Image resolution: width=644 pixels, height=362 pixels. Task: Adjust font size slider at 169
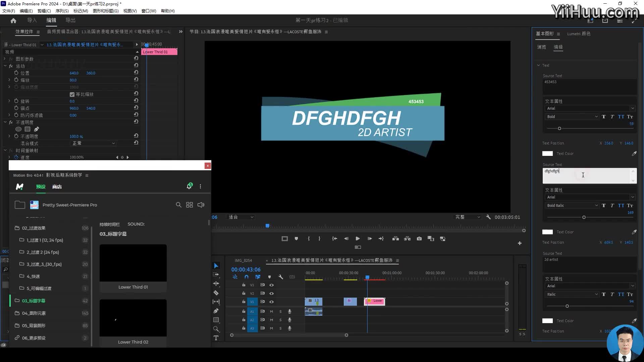pyautogui.click(x=584, y=217)
